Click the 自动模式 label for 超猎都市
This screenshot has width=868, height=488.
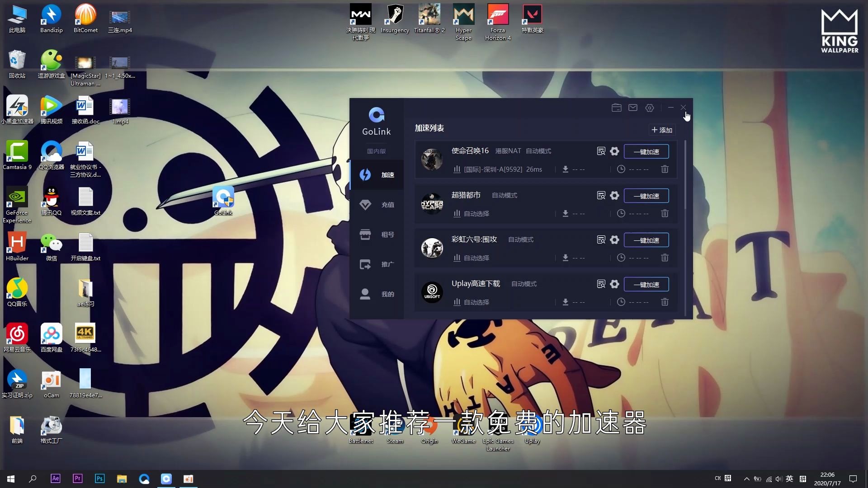(x=505, y=195)
